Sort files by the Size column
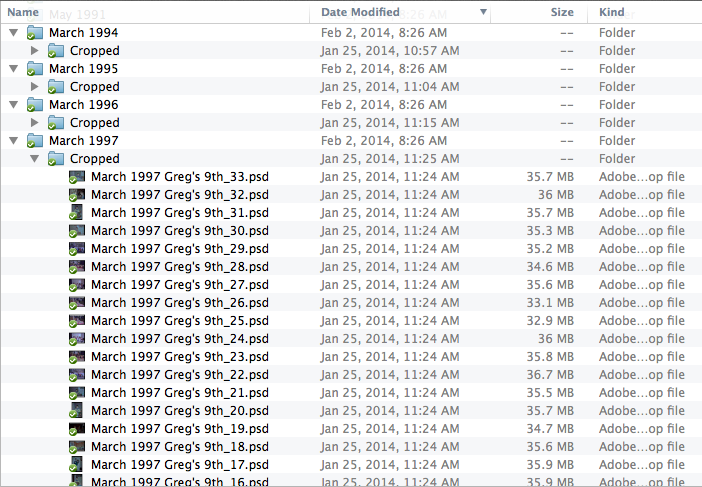The image size is (702, 487). [562, 12]
